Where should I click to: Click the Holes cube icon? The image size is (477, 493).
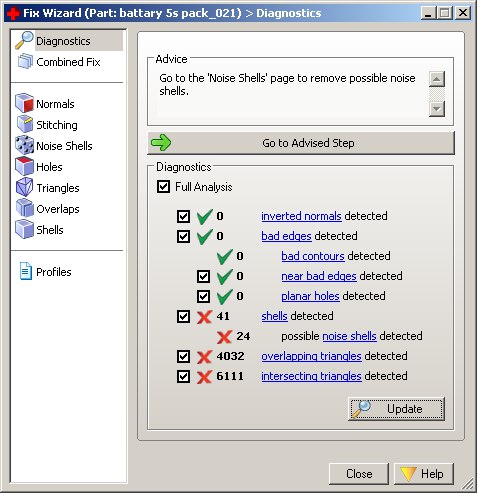click(x=24, y=166)
